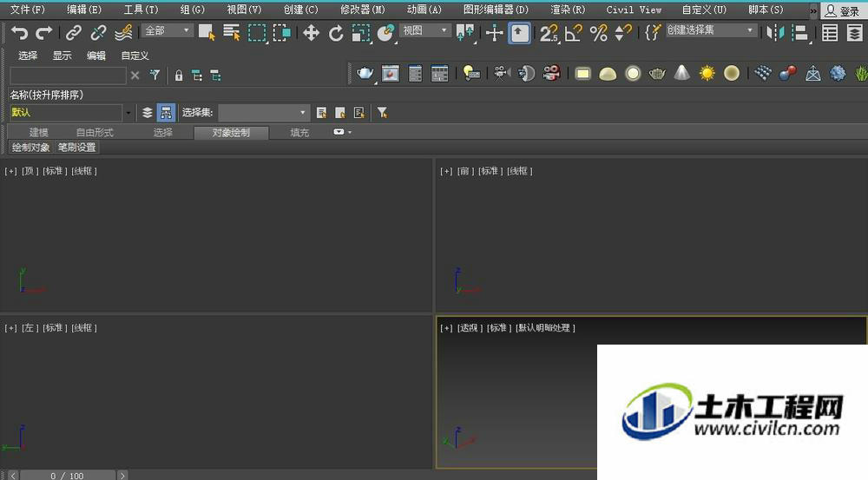This screenshot has height=480, width=868.
Task: Select the Link (chain) tool
Action: [73, 33]
